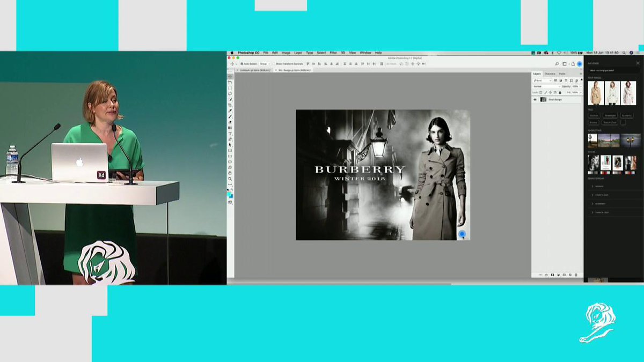Open the Layers panel options menu

(x=581, y=73)
